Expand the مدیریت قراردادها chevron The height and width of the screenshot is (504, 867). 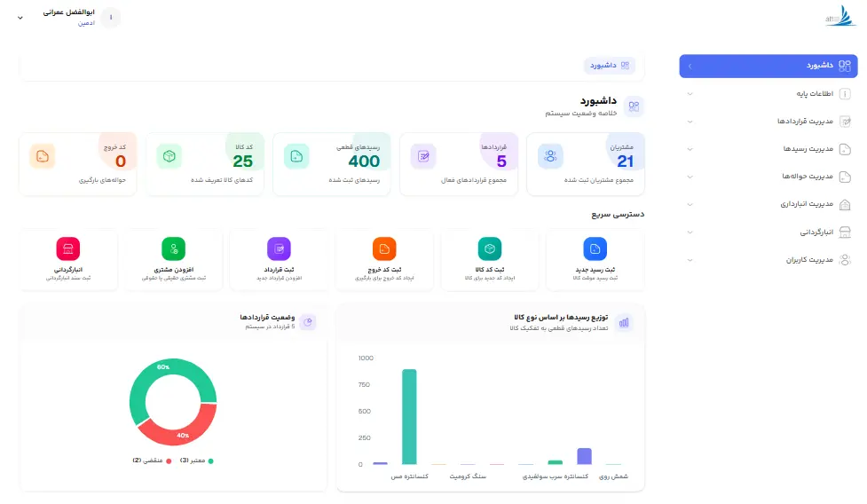pyautogui.click(x=690, y=122)
